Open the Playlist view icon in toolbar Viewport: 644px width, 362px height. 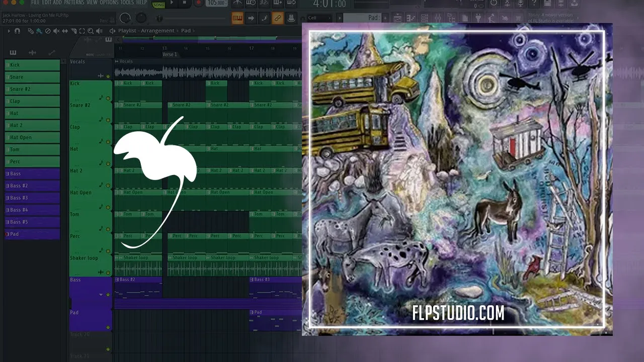[x=397, y=18]
